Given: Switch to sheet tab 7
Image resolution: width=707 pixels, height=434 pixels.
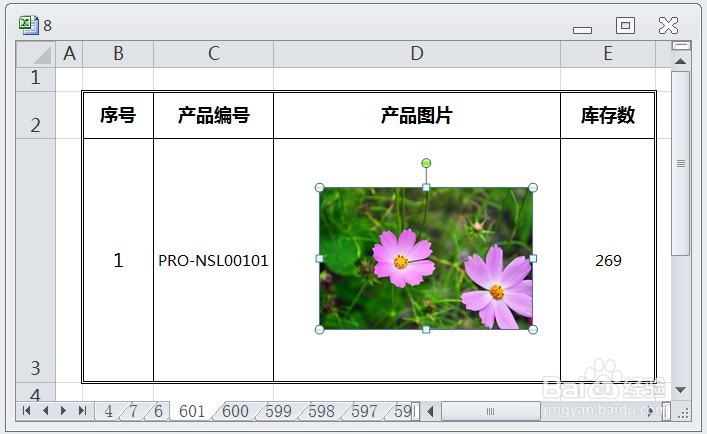Looking at the screenshot, I should pos(133,411).
